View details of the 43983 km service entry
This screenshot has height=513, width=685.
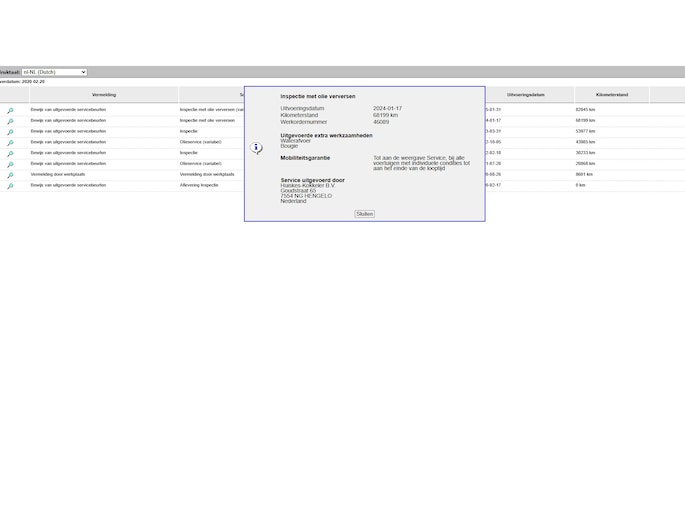coord(10,143)
